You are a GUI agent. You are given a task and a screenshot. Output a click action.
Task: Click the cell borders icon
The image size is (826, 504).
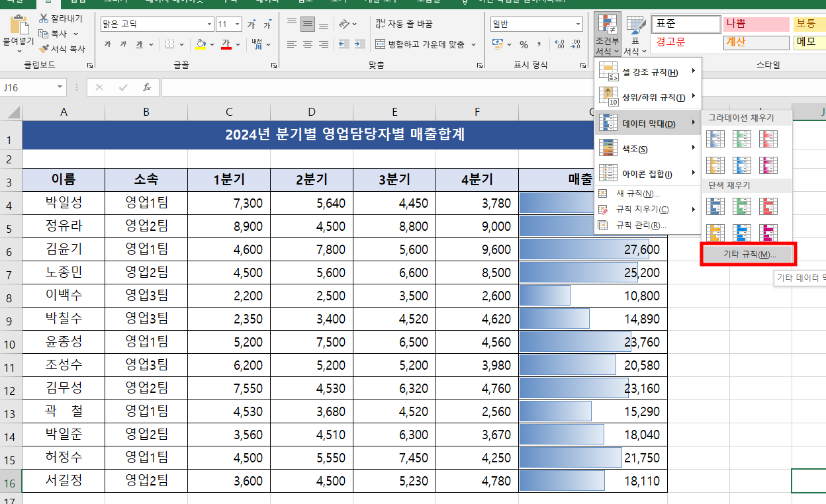pyautogui.click(x=170, y=44)
